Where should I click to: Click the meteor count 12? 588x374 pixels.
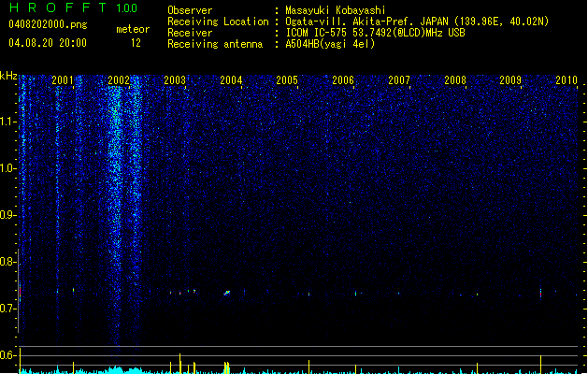(136, 43)
